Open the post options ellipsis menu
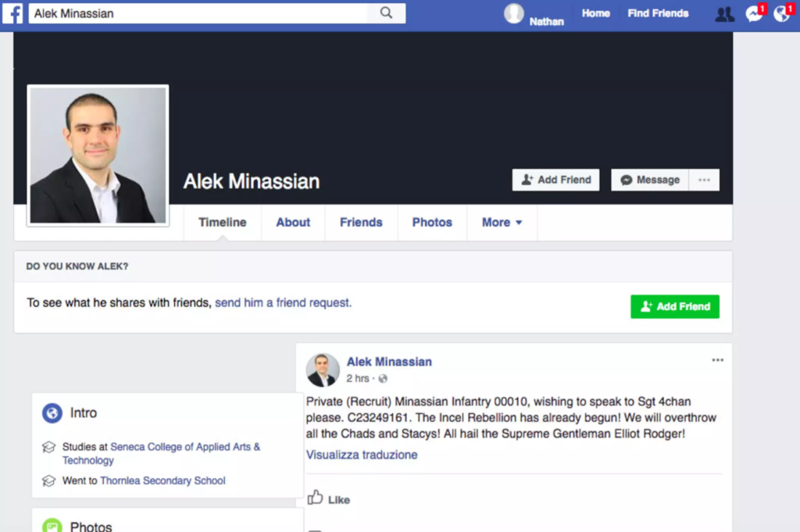800x532 pixels. (717, 360)
